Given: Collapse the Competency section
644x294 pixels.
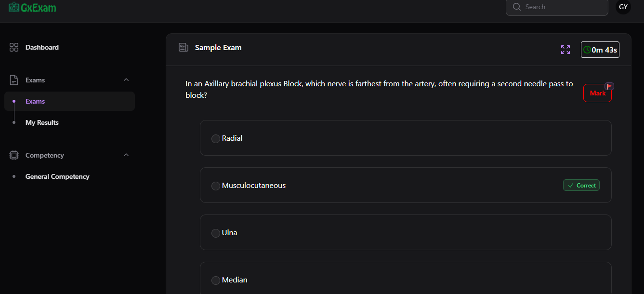Looking at the screenshot, I should pos(126,155).
